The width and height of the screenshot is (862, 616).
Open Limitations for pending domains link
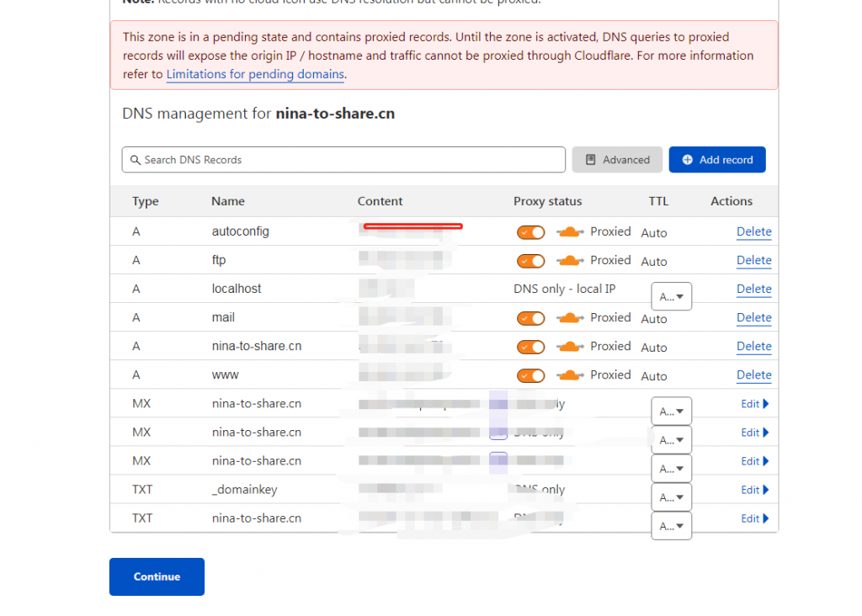(x=255, y=74)
